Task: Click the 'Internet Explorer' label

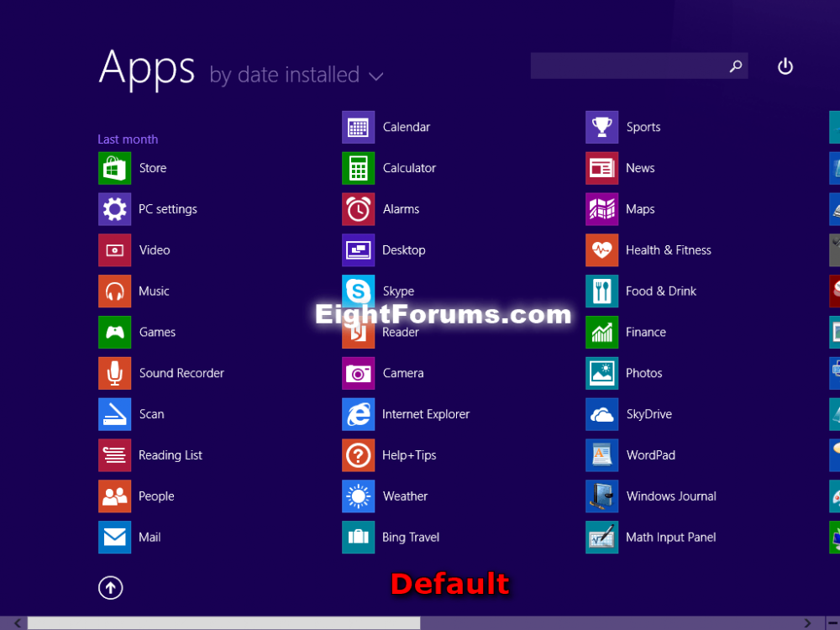Action: tap(426, 414)
